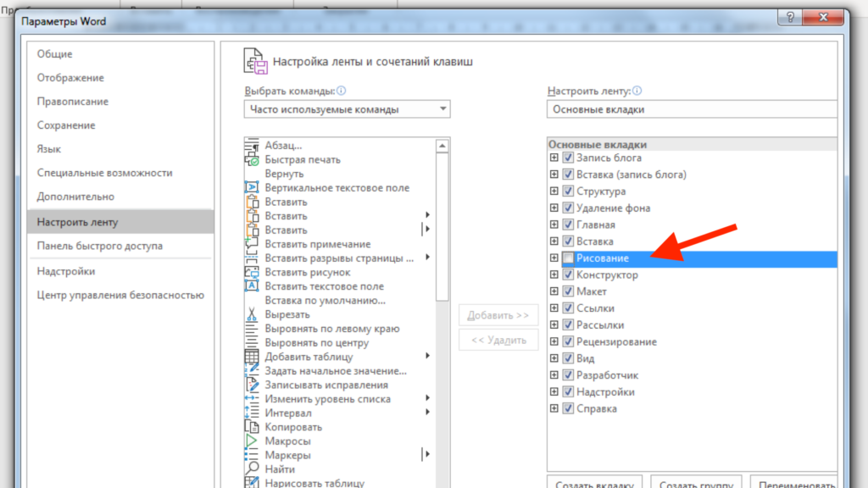Click the Создать группу button
The height and width of the screenshot is (488, 868).
coord(697,482)
